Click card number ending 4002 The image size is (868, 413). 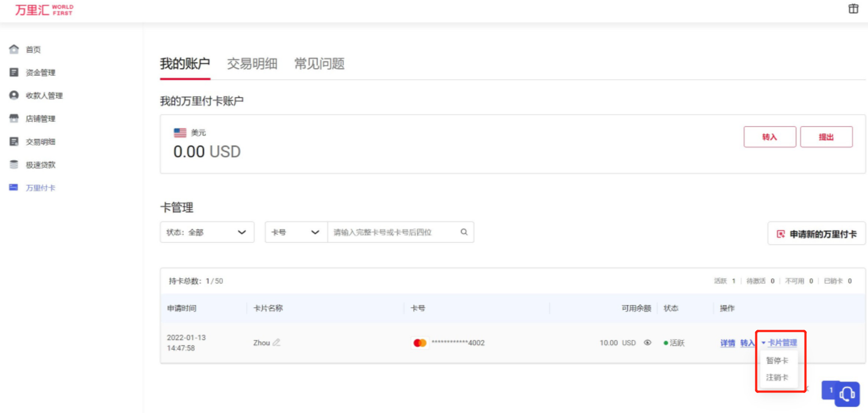(x=458, y=343)
